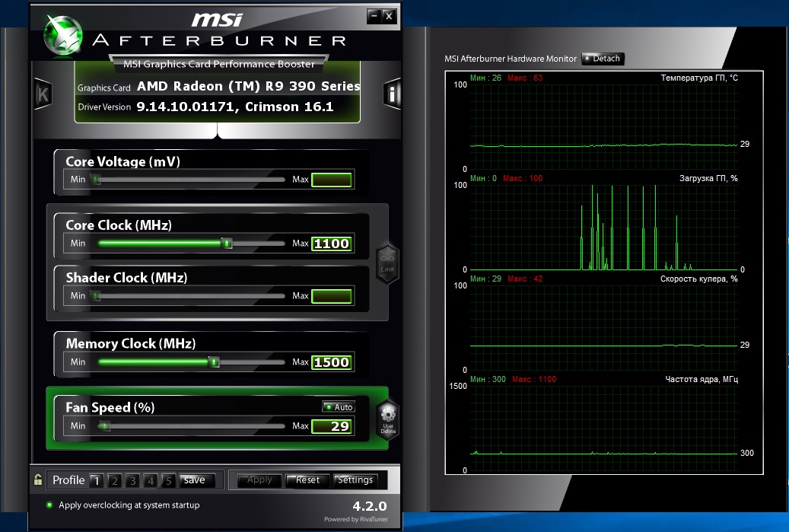Select profile slot 2
789x532 pixels.
tap(115, 481)
